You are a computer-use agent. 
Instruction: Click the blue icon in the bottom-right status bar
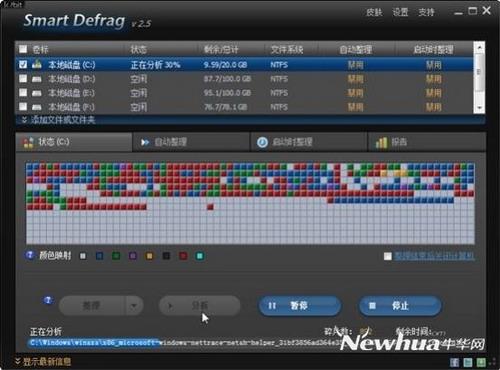(x=454, y=362)
